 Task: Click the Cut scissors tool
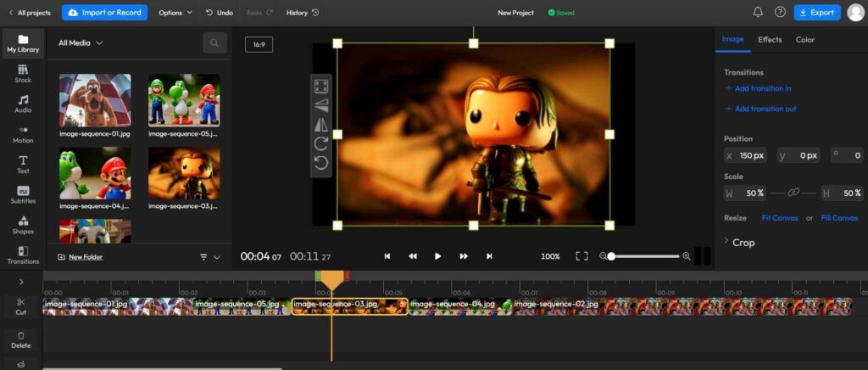coord(20,306)
